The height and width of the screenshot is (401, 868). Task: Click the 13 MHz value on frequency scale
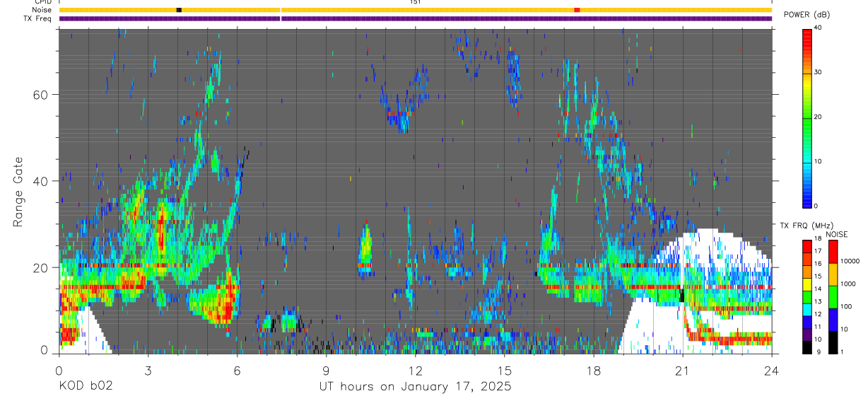point(818,303)
